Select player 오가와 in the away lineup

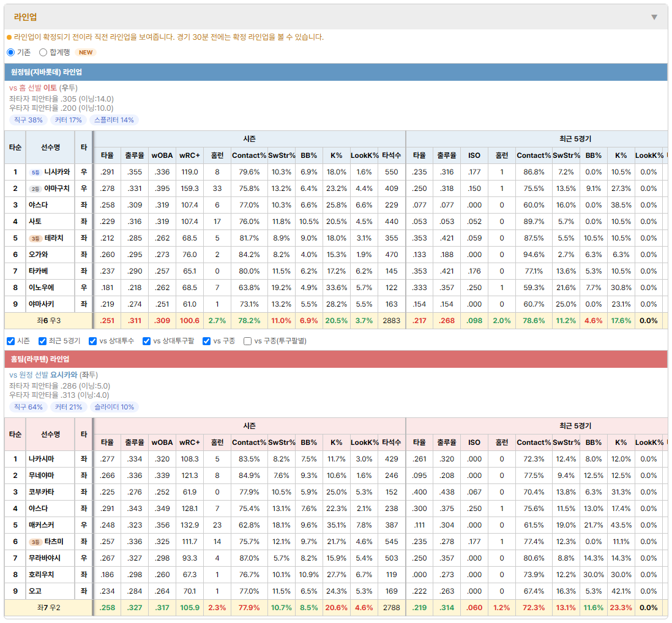38,255
